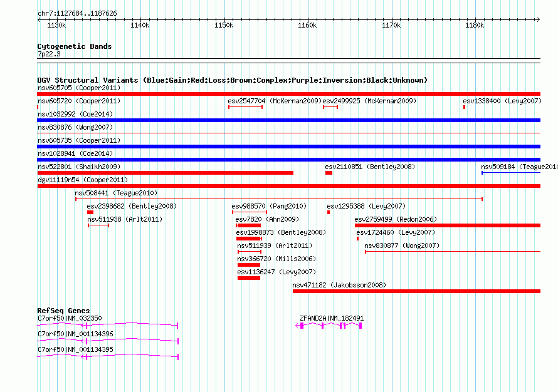Viewport: 558px width, 392px height.
Task: Click the esv2398682 small red block
Action: pyautogui.click(x=90, y=212)
